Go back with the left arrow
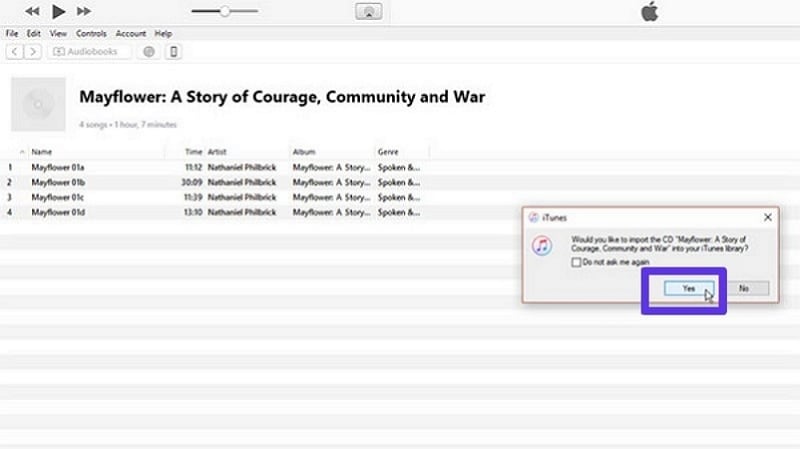Screen dimensions: 800x449 [14, 52]
